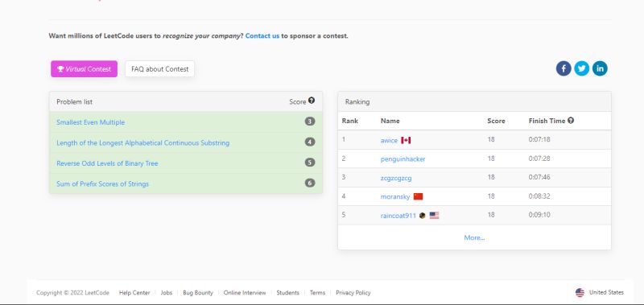View penguinhacker's profile
This screenshot has width=644, height=305.
pyautogui.click(x=403, y=159)
